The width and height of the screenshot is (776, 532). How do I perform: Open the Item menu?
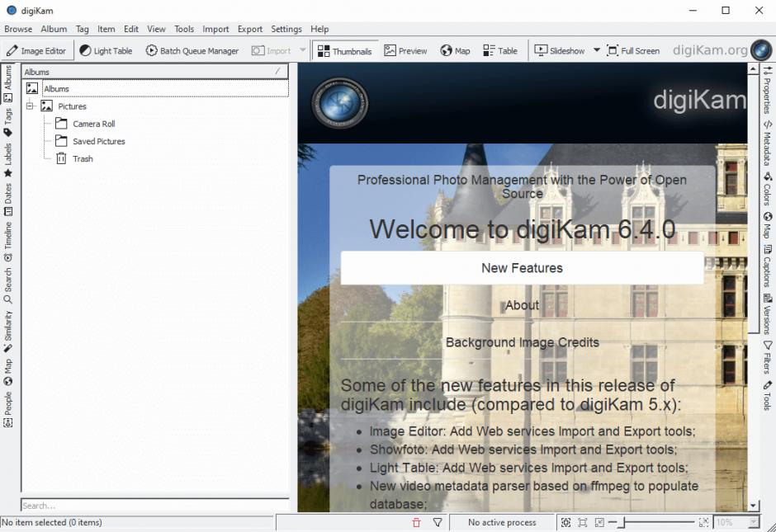coord(106,29)
